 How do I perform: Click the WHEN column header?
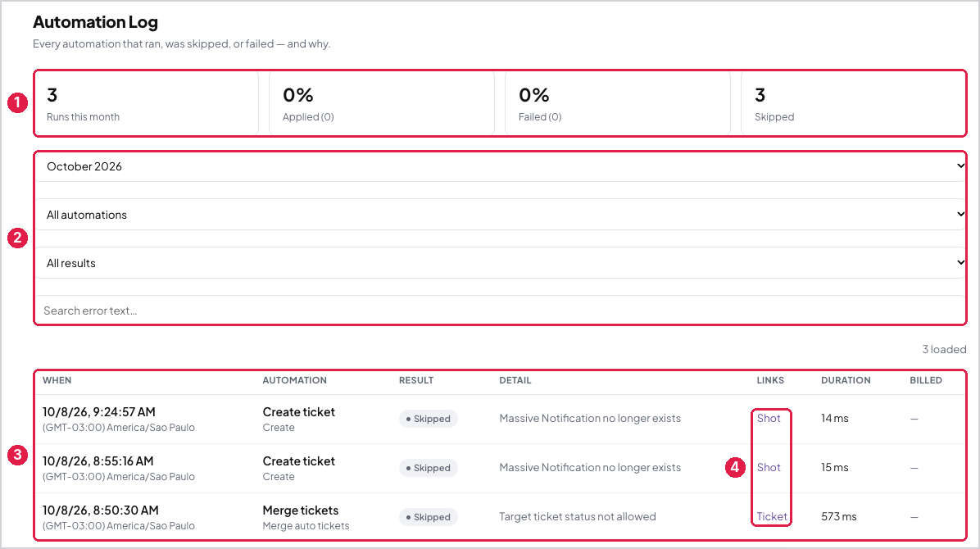[x=57, y=380]
